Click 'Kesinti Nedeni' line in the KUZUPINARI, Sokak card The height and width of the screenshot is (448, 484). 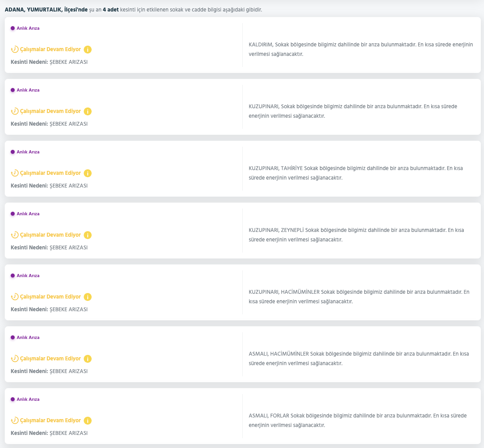coord(49,124)
